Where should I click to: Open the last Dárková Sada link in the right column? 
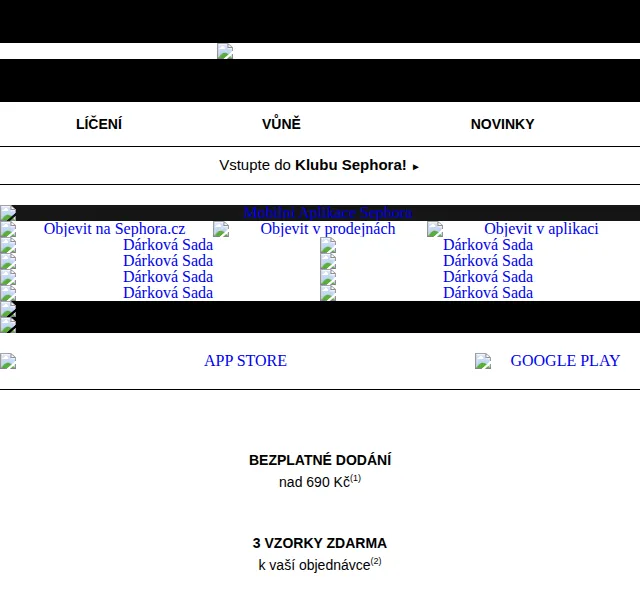tap(488, 293)
